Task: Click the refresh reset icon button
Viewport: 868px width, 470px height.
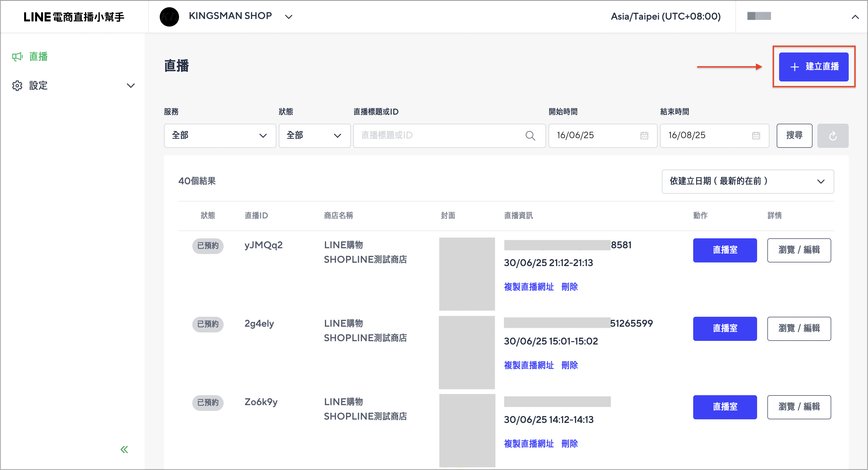Action: pyautogui.click(x=833, y=135)
